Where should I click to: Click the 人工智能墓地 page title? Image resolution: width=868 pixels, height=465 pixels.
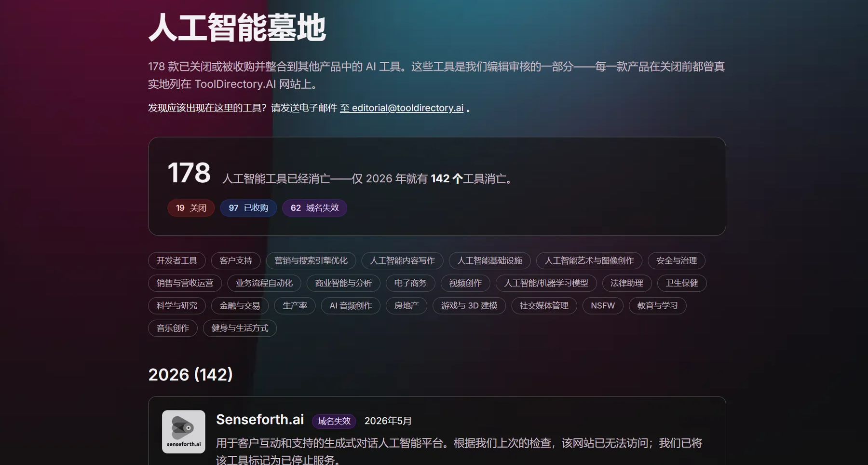pyautogui.click(x=237, y=28)
